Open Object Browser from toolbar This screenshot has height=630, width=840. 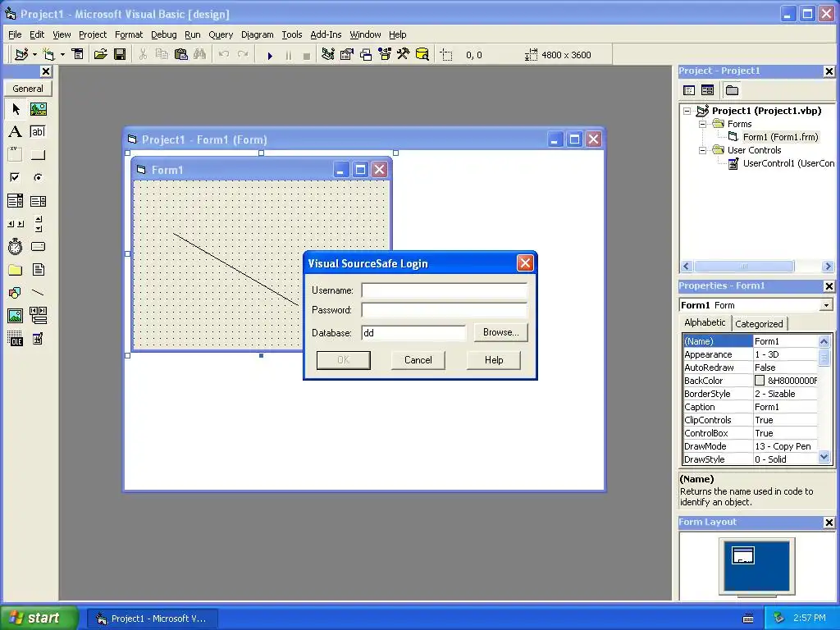click(x=385, y=54)
